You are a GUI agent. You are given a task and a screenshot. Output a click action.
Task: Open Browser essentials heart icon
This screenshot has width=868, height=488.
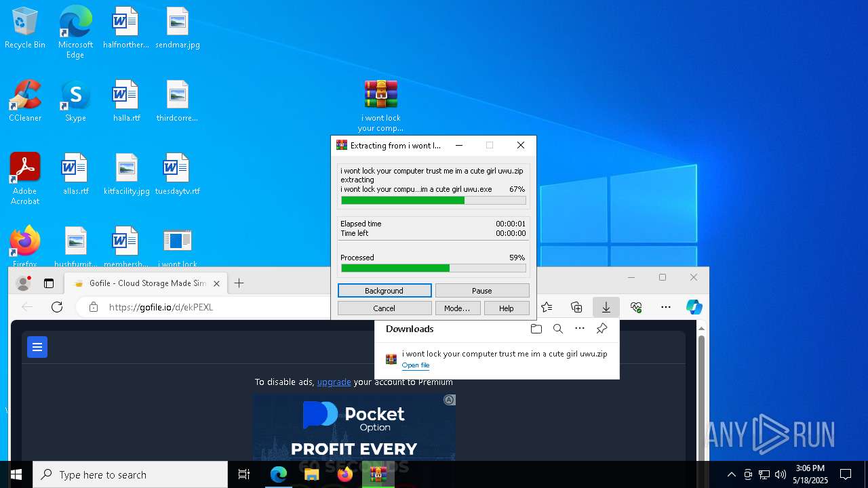[636, 307]
